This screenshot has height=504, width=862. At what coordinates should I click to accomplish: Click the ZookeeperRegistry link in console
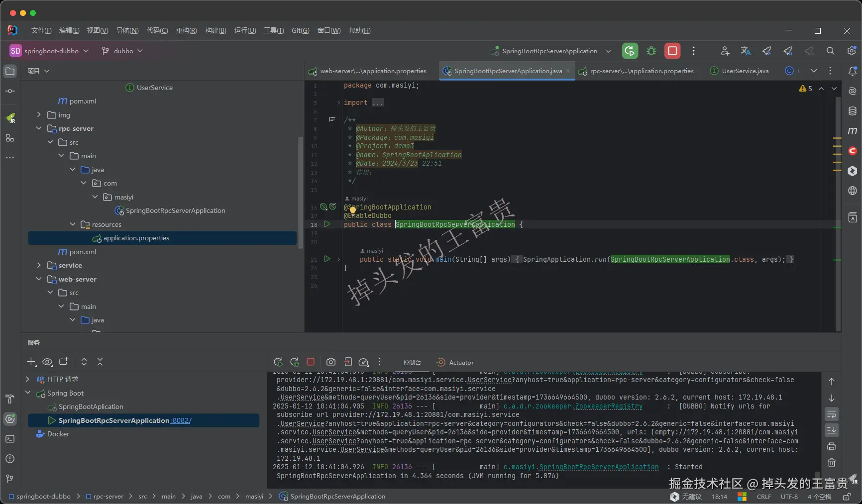click(x=609, y=406)
